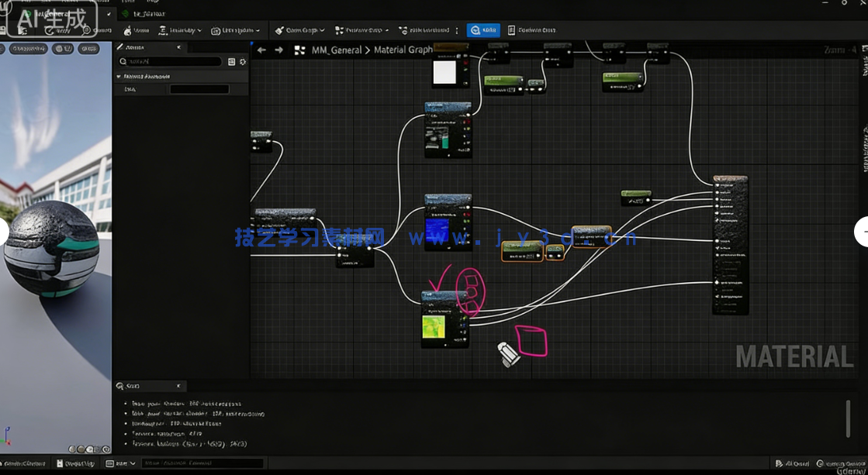Image resolution: width=868 pixels, height=475 pixels.
Task: Click the back arrow in the graph breadcrumb
Action: click(x=261, y=50)
